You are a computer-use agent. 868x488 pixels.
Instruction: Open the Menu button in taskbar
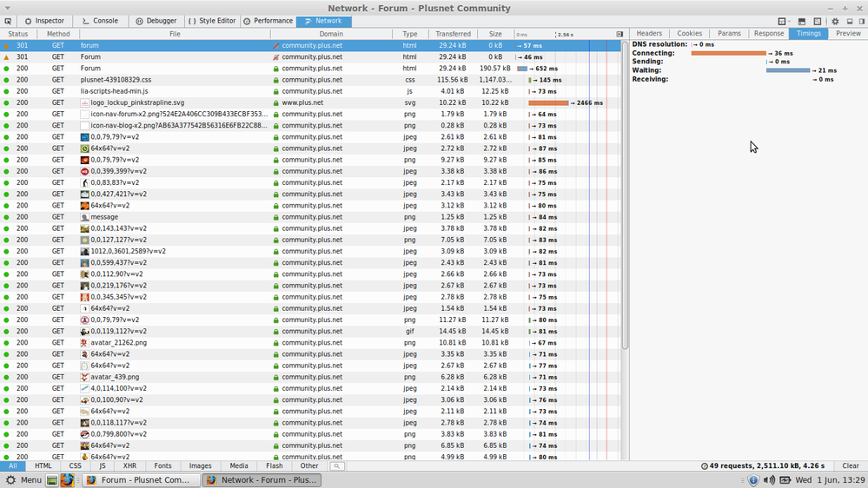coord(23,479)
